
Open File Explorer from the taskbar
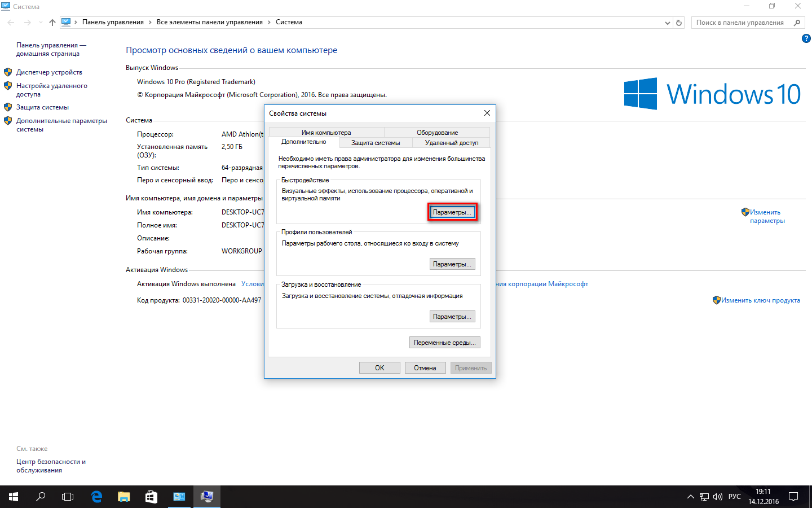pos(124,497)
